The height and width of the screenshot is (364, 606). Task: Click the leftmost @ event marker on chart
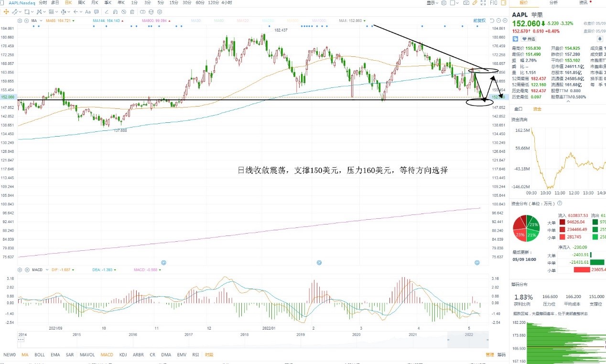click(163, 262)
